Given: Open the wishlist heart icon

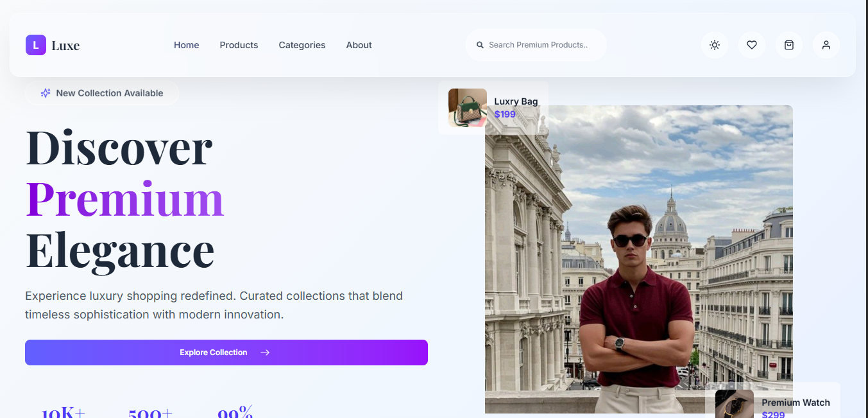Looking at the screenshot, I should point(751,45).
